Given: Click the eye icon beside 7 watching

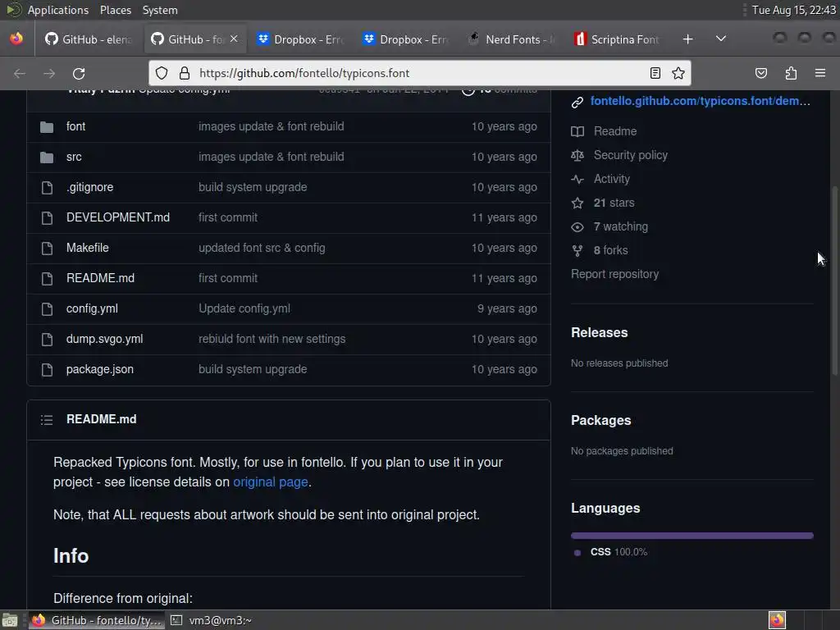Looking at the screenshot, I should tap(577, 227).
